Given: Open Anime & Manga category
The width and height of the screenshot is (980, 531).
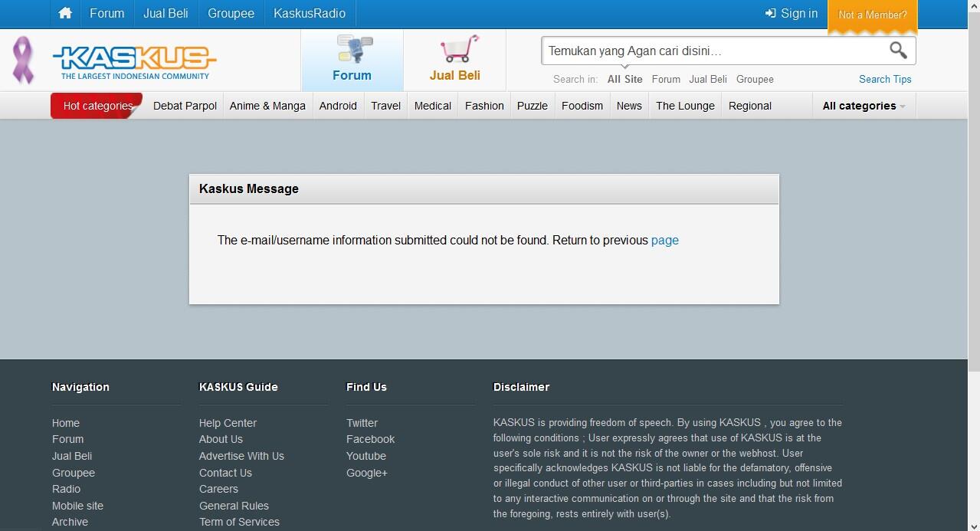Looking at the screenshot, I should [x=267, y=106].
